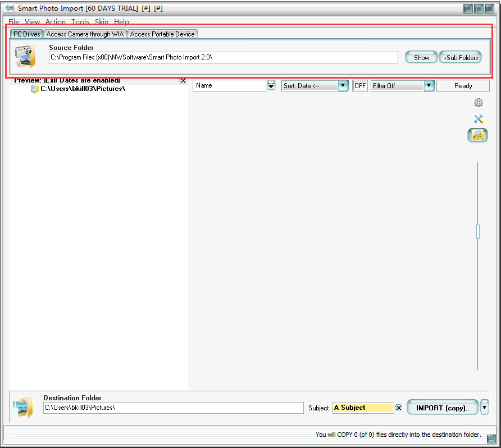Screen dimensions: 501x448
Task: Switch to Access Camera through WIA tab
Action: tap(85, 34)
